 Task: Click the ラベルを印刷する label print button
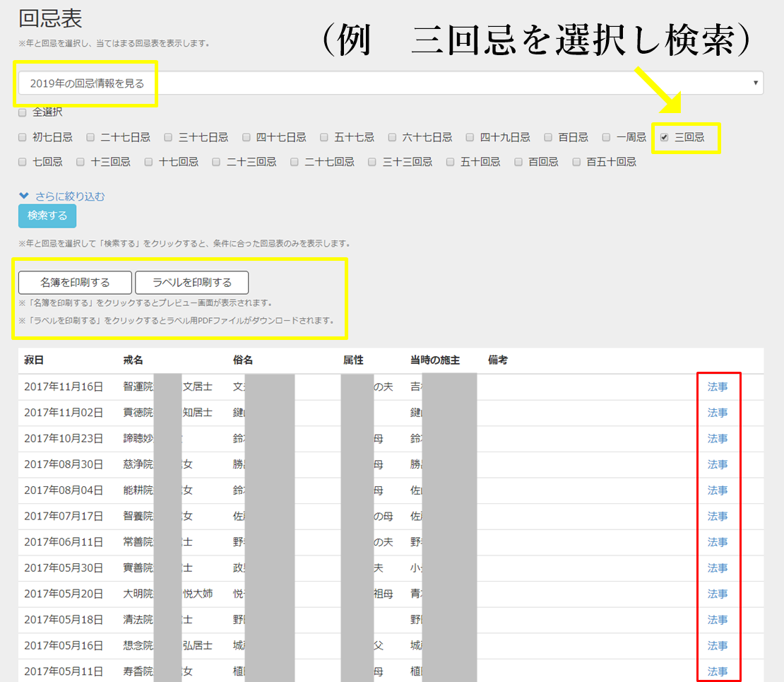click(194, 282)
